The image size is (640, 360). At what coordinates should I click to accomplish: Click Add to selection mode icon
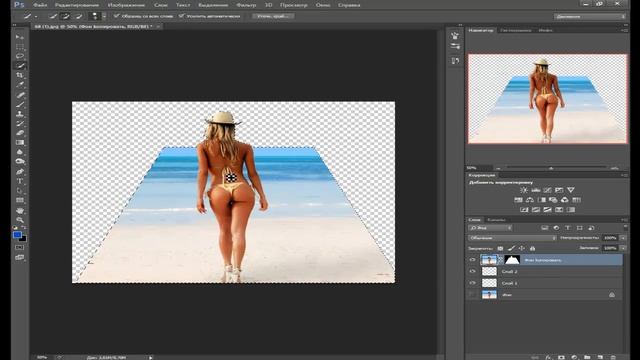(65, 16)
